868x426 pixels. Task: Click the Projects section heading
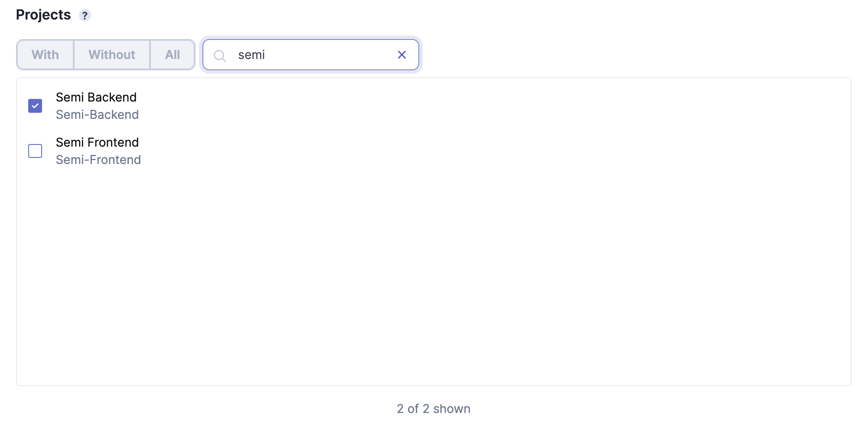tap(43, 15)
